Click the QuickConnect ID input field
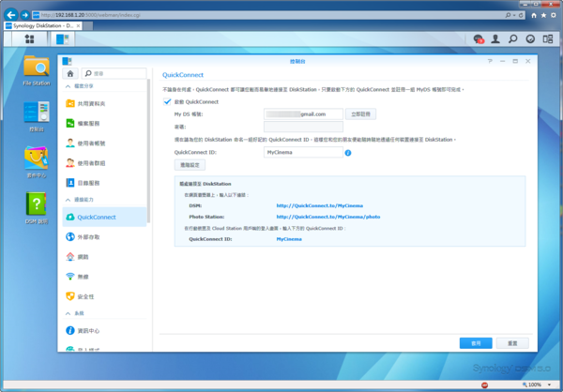 [x=302, y=152]
